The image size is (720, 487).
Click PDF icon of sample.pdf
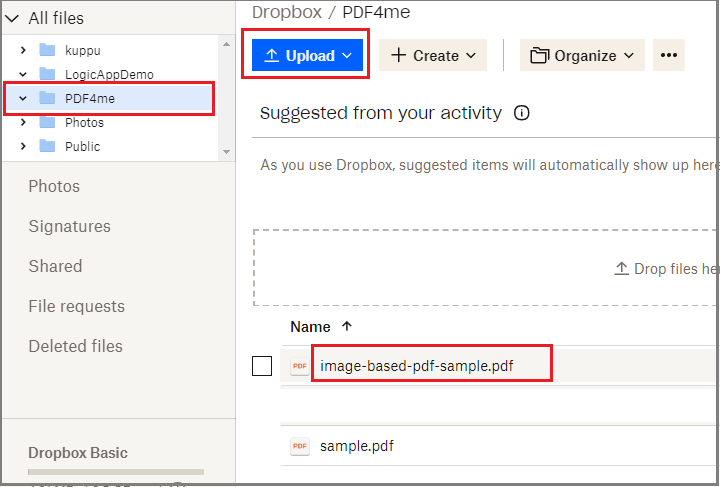tap(300, 446)
